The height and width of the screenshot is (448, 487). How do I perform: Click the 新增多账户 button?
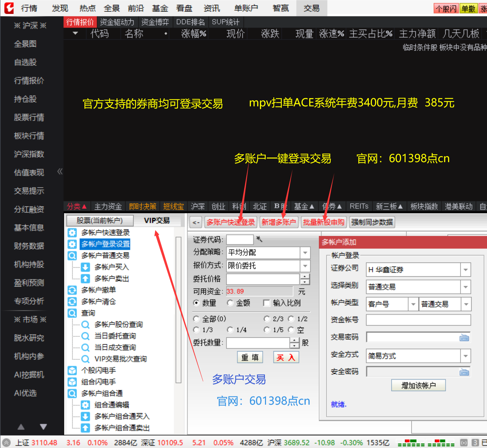(279, 222)
